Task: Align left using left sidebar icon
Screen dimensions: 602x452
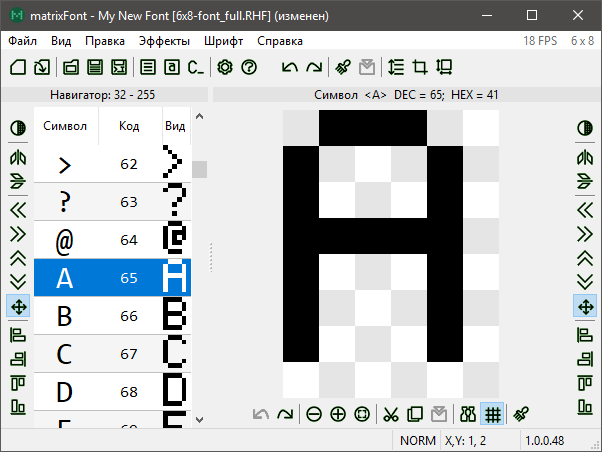Action: click(18, 335)
